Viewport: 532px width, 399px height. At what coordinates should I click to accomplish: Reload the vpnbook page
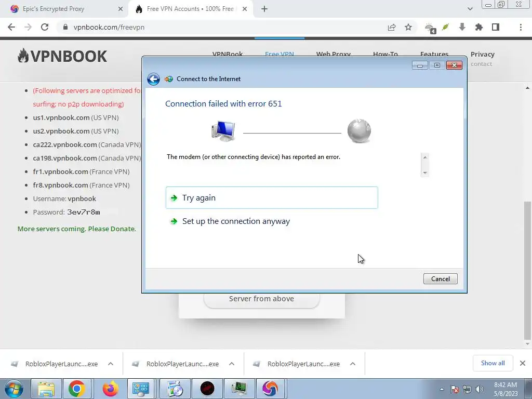(x=45, y=27)
